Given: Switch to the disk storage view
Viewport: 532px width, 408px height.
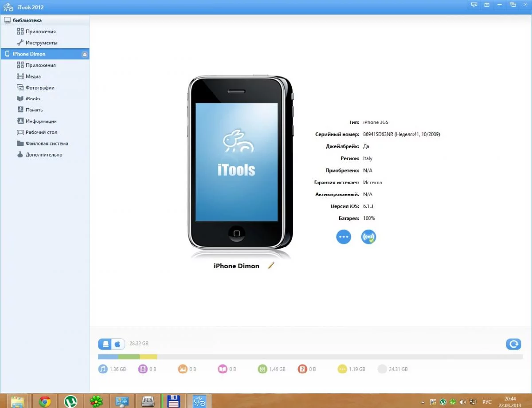Looking at the screenshot, I should click(x=105, y=344).
